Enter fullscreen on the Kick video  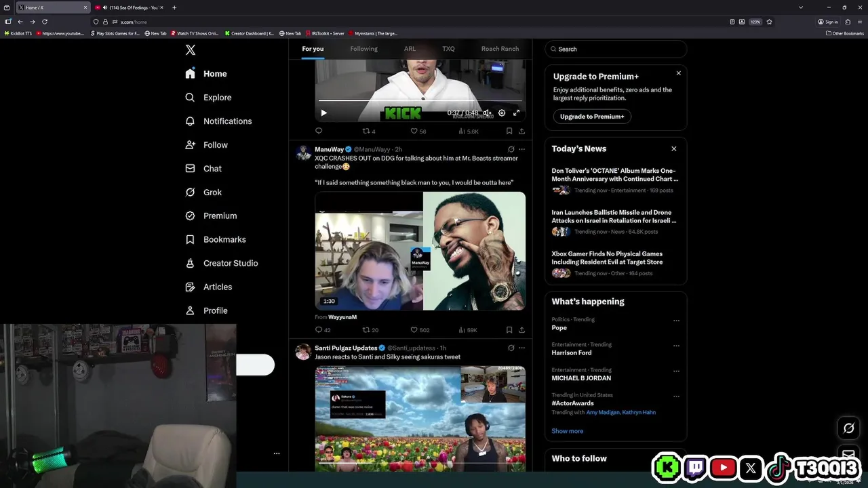[516, 113]
